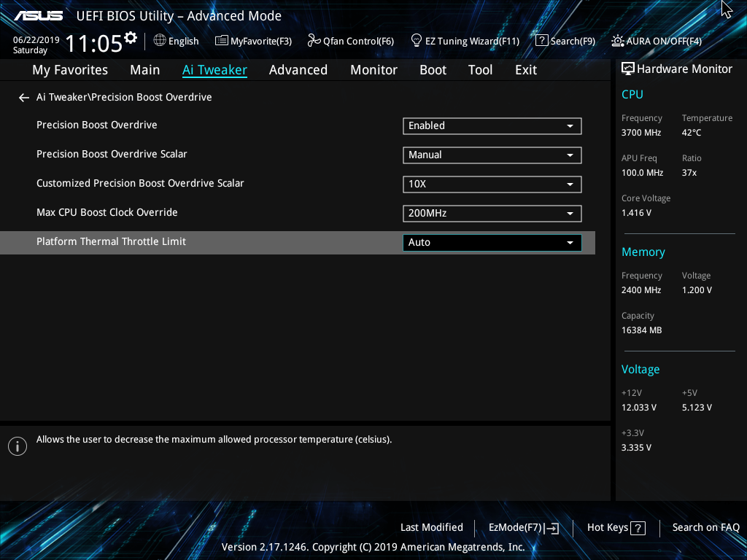
Task: Select the Precision Boost Overdrive Scalar label
Action: [x=112, y=154]
